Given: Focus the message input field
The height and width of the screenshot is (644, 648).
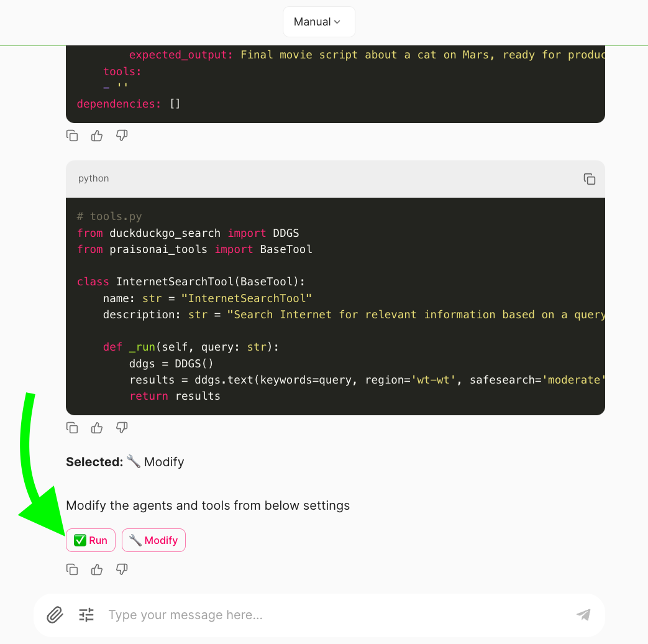Looking at the screenshot, I should [337, 615].
